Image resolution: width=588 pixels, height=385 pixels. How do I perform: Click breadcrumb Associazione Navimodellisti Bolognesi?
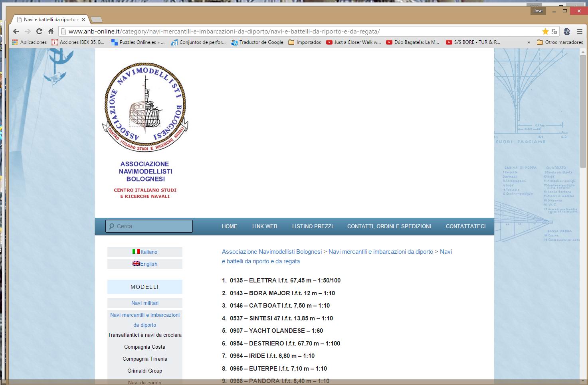(x=272, y=252)
